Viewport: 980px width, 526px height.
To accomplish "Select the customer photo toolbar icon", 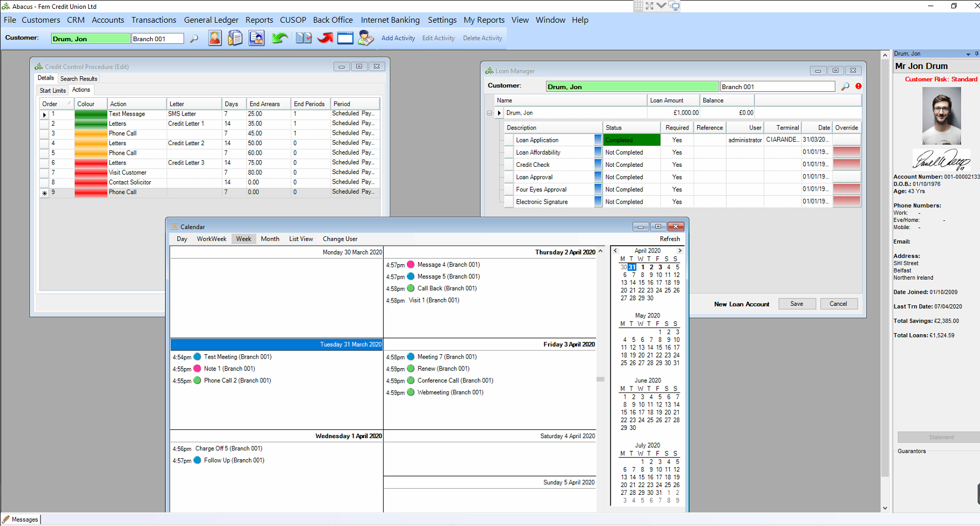I will 215,38.
